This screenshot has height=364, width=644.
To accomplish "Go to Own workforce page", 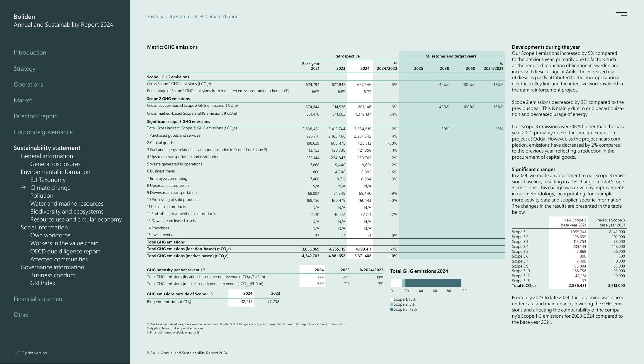I will pos(50,235).
